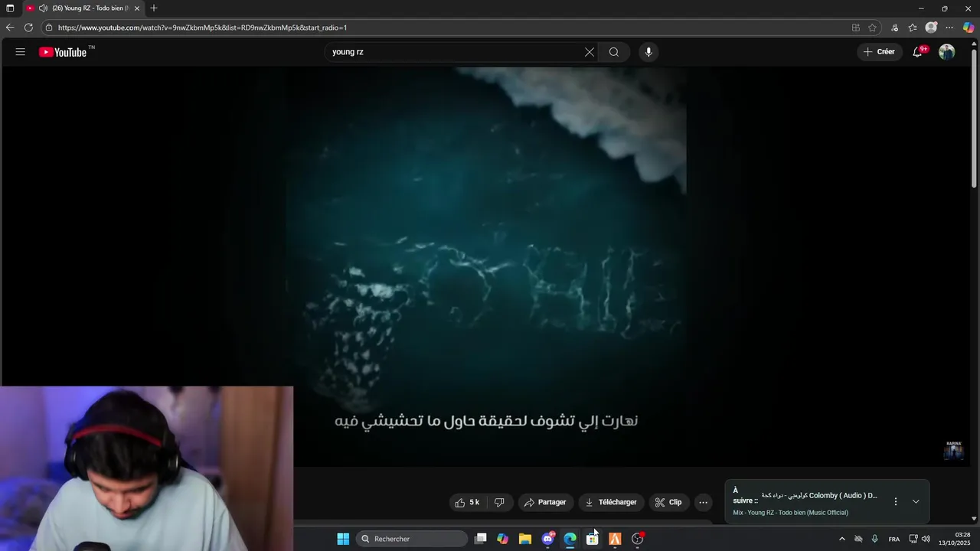Add page to favorites with the star
This screenshot has height=551, width=980.
873,28
